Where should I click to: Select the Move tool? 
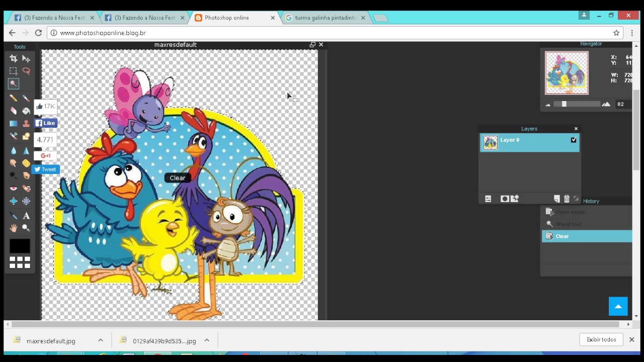(26, 58)
